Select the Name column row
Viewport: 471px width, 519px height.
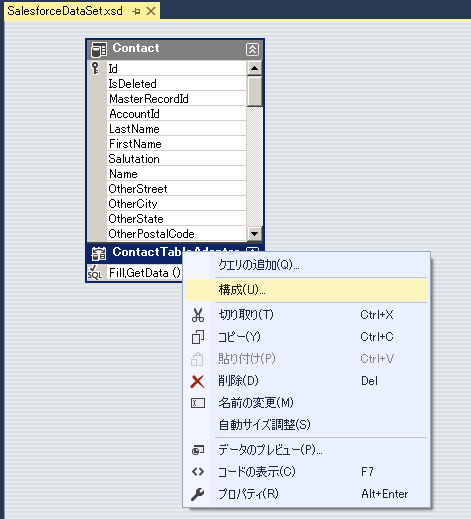click(176, 174)
